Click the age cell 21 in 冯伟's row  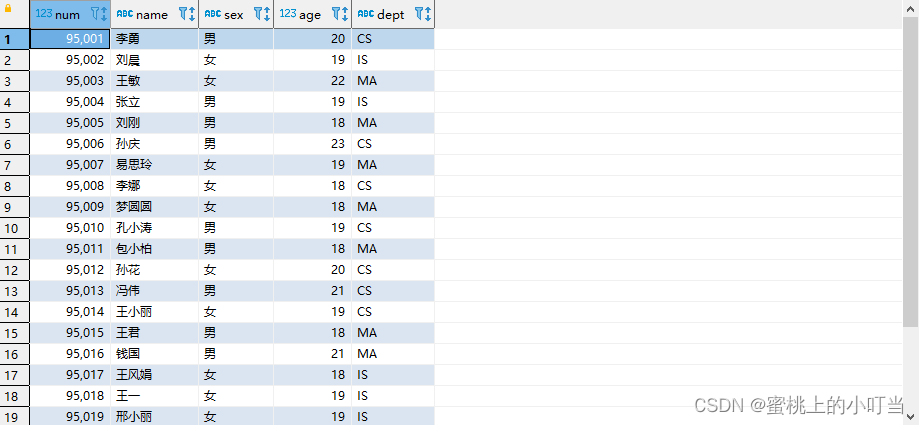[313, 291]
